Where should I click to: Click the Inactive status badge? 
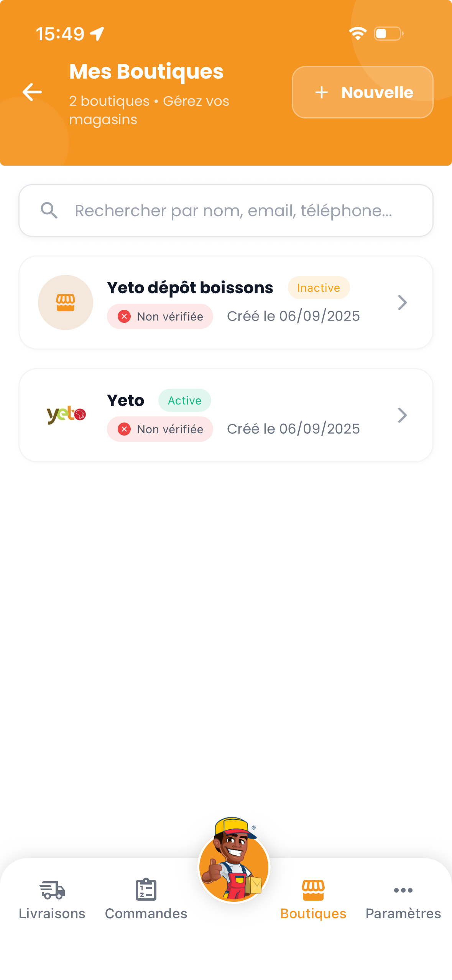point(319,288)
